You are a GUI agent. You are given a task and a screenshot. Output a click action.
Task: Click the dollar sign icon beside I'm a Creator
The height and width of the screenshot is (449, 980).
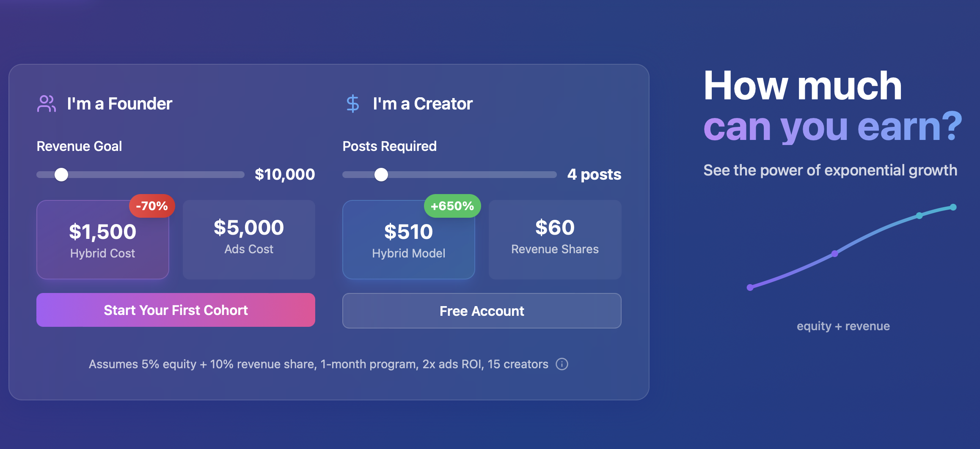click(x=352, y=103)
